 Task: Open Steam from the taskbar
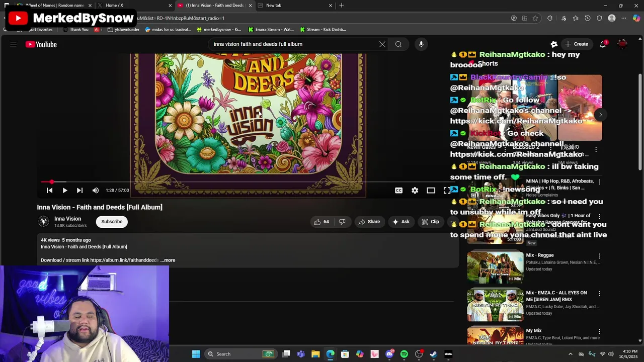pyautogui.click(x=433, y=354)
